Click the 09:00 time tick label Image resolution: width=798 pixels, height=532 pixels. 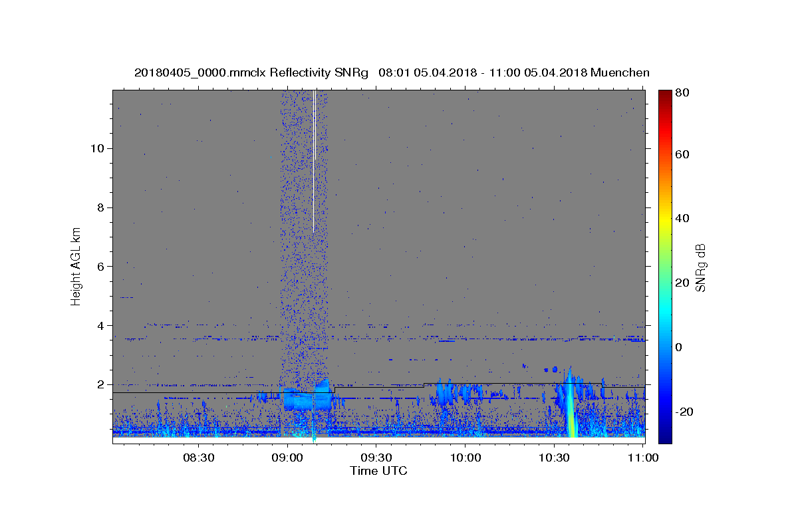coord(287,458)
